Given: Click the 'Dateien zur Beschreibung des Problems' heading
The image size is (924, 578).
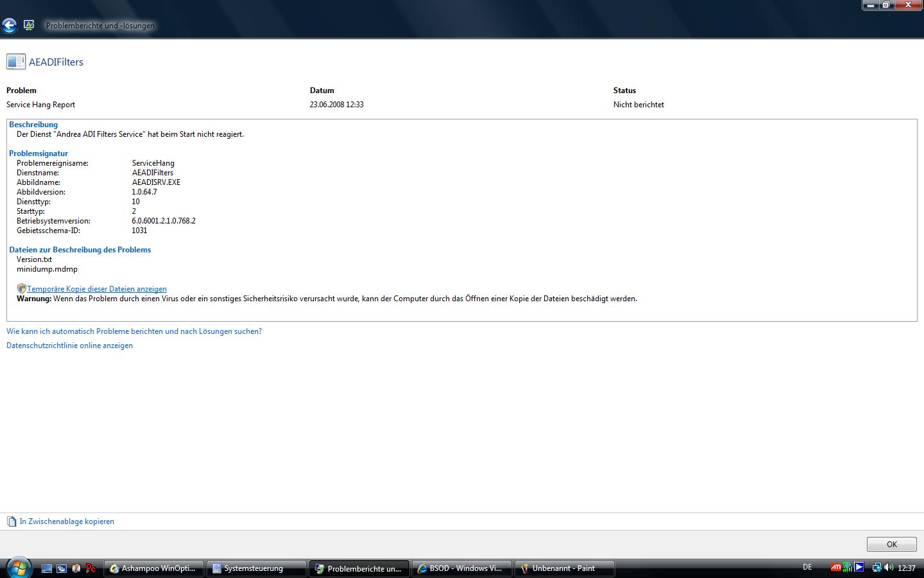Looking at the screenshot, I should pyautogui.click(x=80, y=250).
